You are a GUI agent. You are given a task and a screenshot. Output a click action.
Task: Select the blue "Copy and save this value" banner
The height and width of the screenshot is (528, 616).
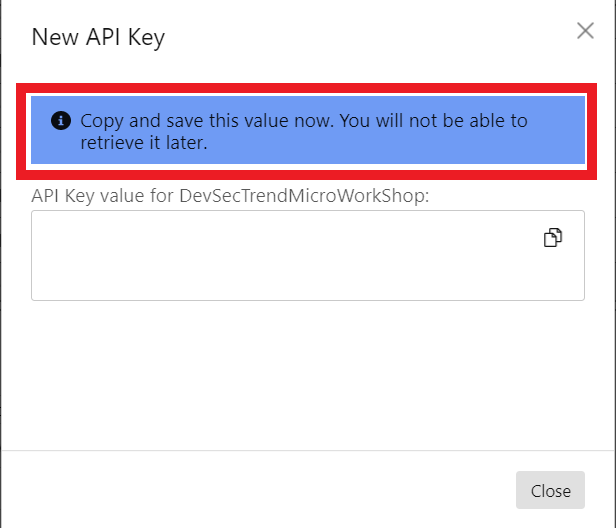308,130
